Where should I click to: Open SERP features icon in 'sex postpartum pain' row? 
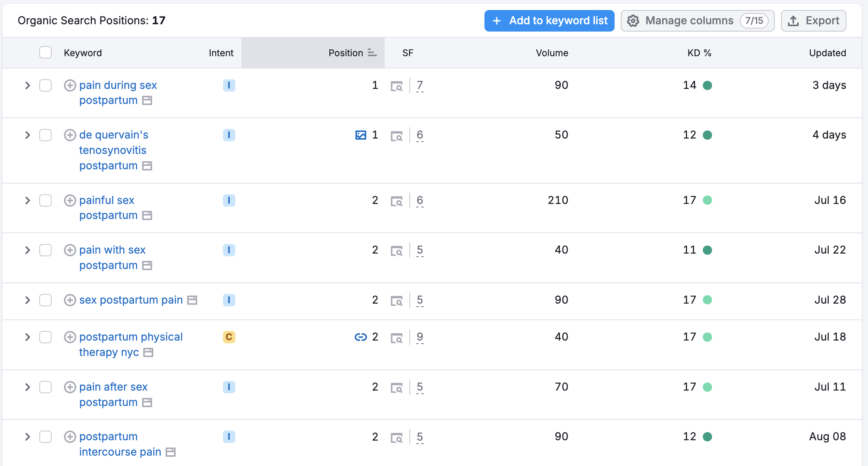pos(397,301)
